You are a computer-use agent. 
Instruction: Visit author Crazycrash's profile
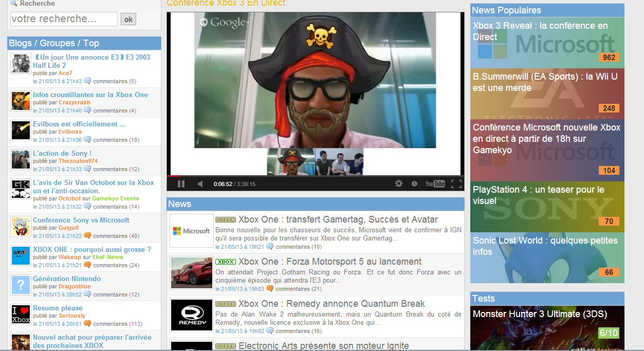[75, 102]
